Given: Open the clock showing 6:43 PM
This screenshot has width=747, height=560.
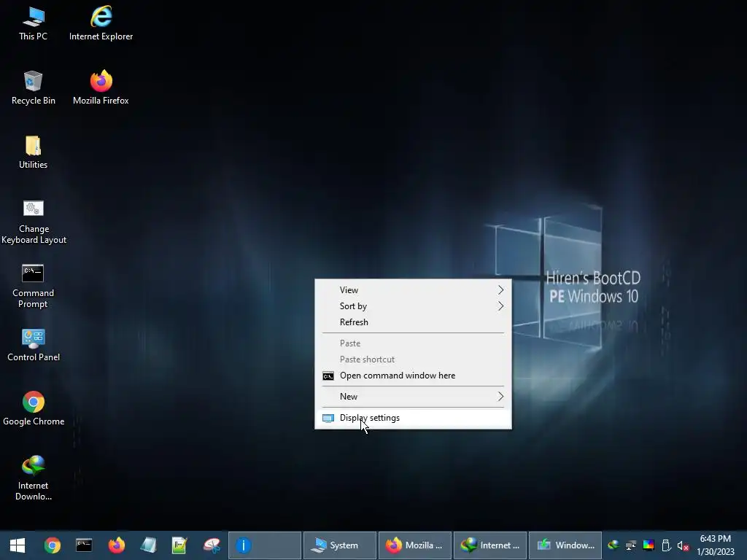Looking at the screenshot, I should coord(716,545).
